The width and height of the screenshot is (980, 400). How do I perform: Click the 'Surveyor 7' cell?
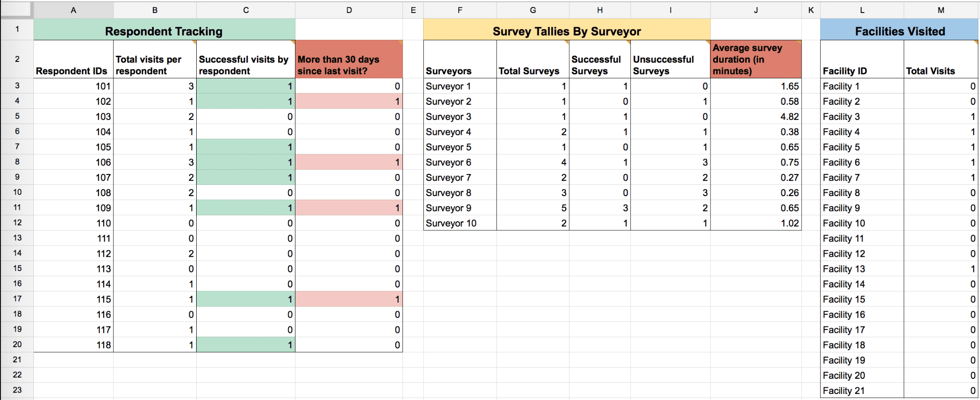tap(460, 177)
